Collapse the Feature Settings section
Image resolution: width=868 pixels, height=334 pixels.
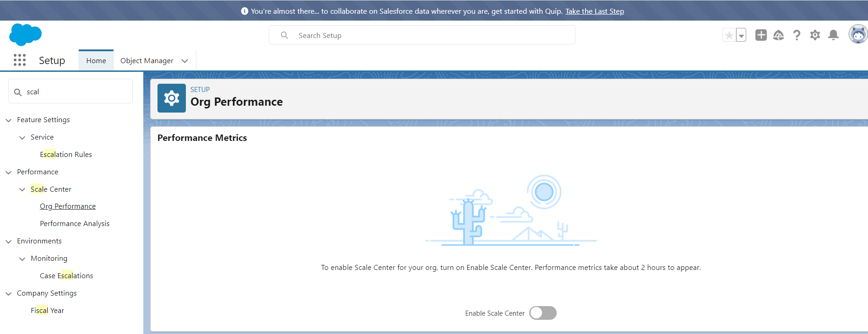9,120
